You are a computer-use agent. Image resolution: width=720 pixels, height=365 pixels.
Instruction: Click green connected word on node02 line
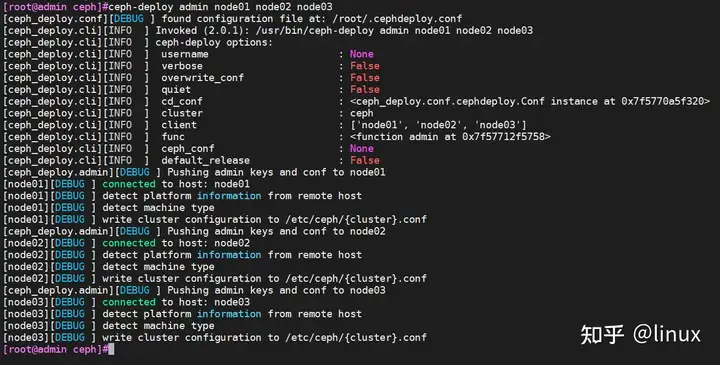(129, 243)
